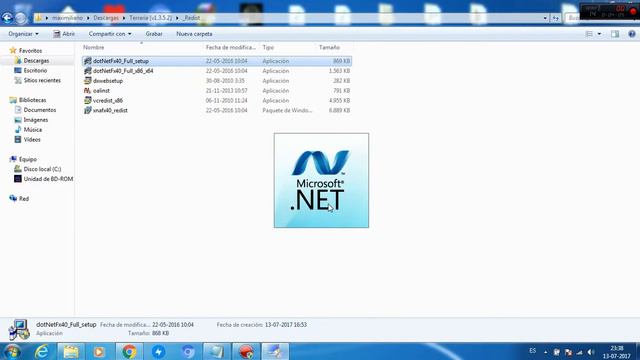This screenshot has height=360, width=640.
Task: Open the blue help question-mark icon
Action: [632, 34]
